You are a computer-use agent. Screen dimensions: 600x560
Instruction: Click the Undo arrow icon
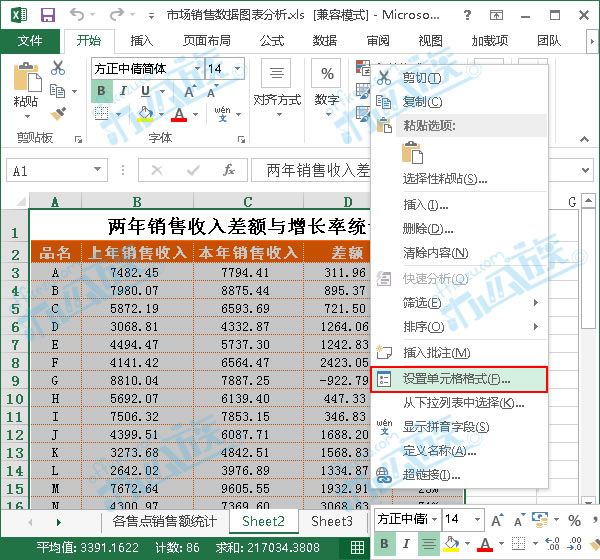click(x=77, y=15)
